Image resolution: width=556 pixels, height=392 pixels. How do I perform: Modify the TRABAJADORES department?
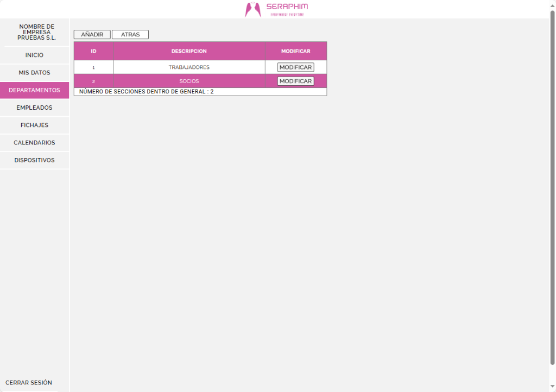tap(295, 67)
